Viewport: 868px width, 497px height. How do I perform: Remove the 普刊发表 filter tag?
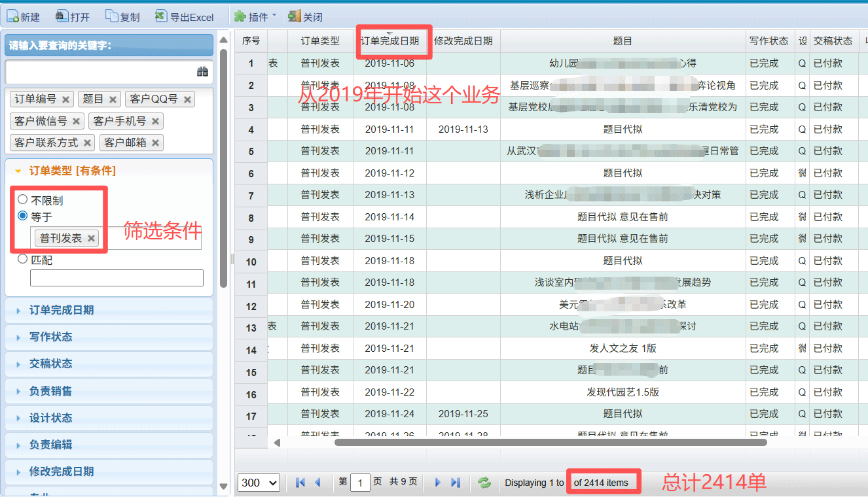tap(91, 239)
